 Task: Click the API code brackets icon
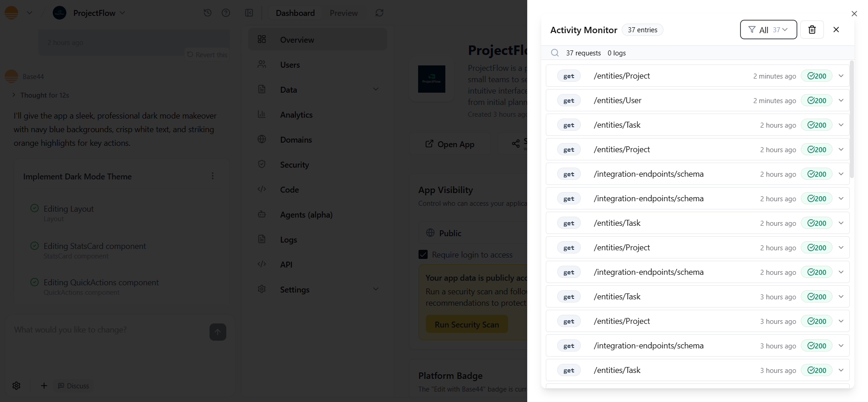pyautogui.click(x=262, y=264)
